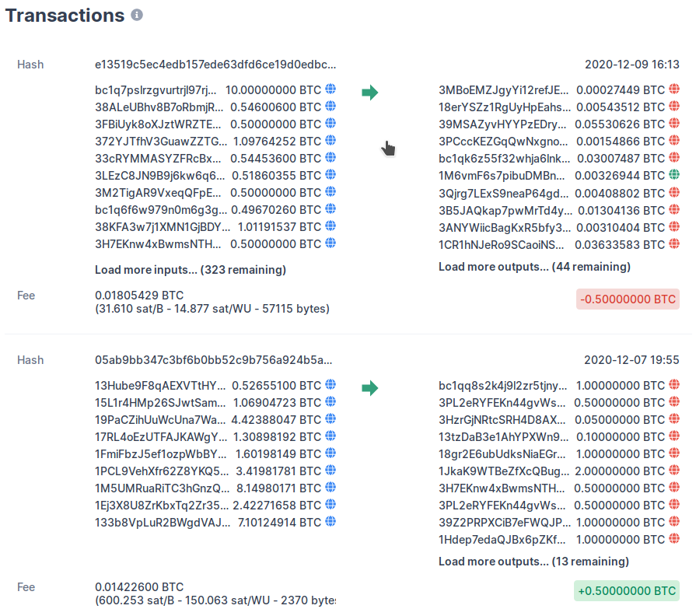Open output address 13tzDaB3e1AhYPXWn9
This screenshot has width=696, height=616.
click(503, 436)
